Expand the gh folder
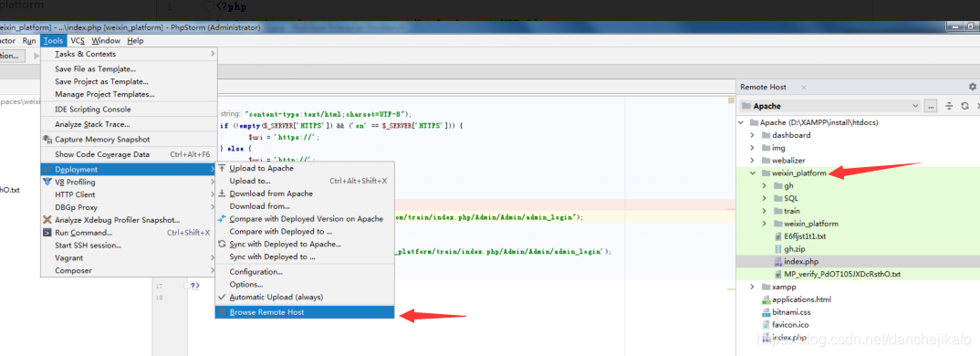This screenshot has width=980, height=356. pyautogui.click(x=765, y=186)
